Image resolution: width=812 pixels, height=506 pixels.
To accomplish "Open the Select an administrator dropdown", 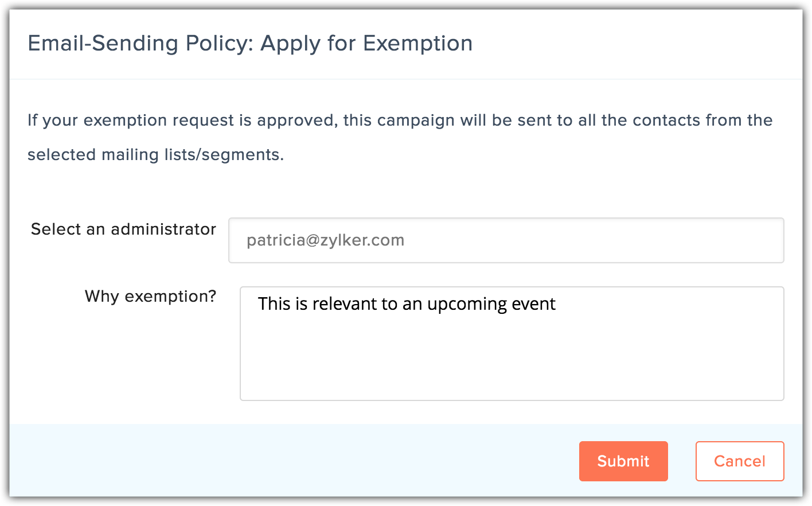I will pos(506,240).
